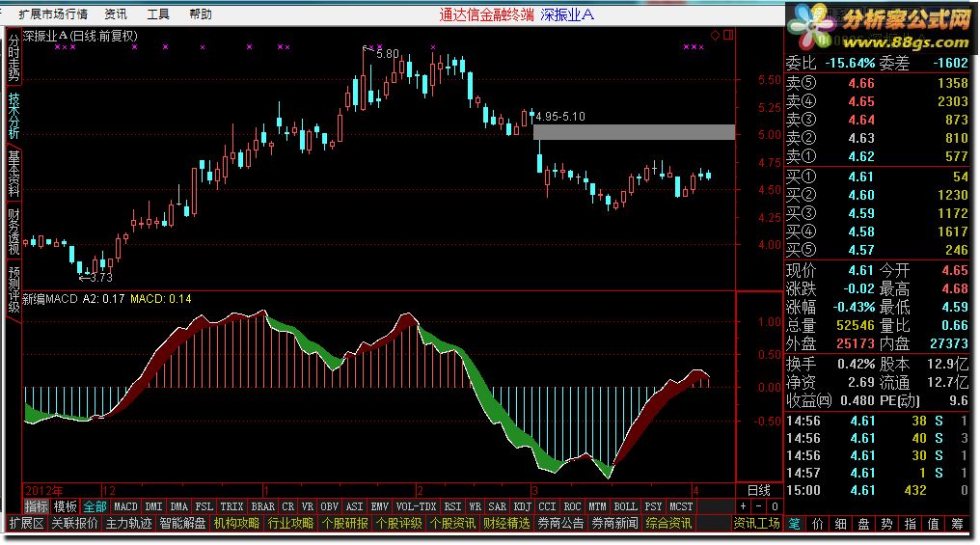Open the 个股研报 tab

[345, 523]
